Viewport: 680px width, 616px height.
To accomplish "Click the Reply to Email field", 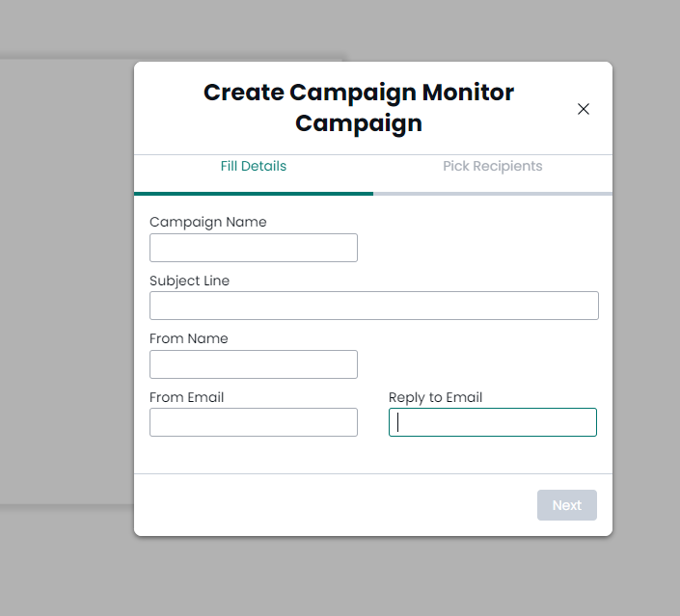I will point(493,422).
